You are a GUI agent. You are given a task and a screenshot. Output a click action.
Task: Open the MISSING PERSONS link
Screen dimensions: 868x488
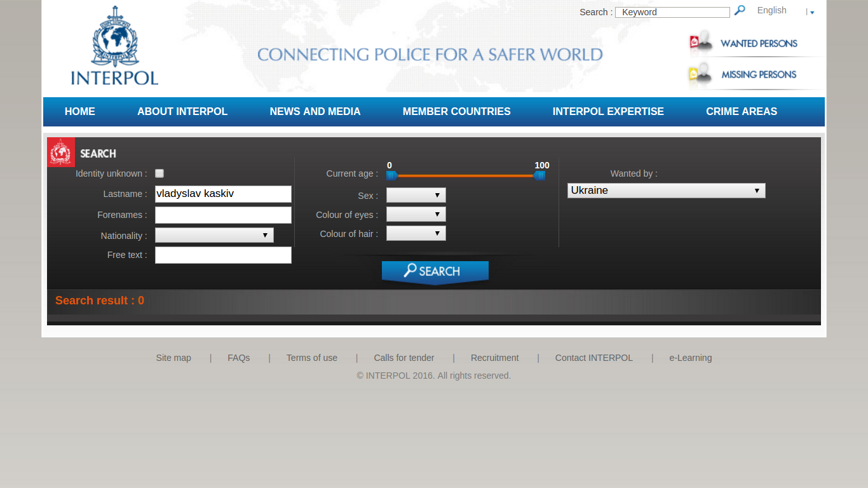(x=759, y=74)
